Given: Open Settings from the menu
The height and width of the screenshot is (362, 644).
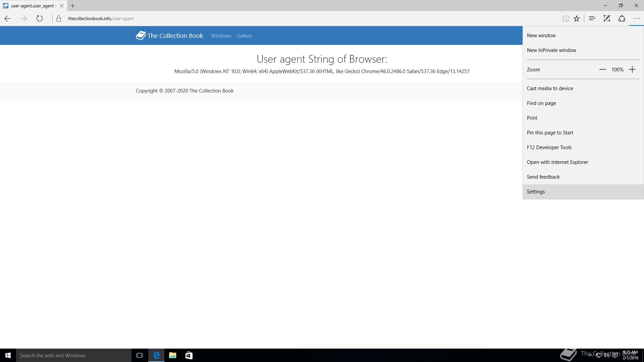Looking at the screenshot, I should [x=536, y=192].
